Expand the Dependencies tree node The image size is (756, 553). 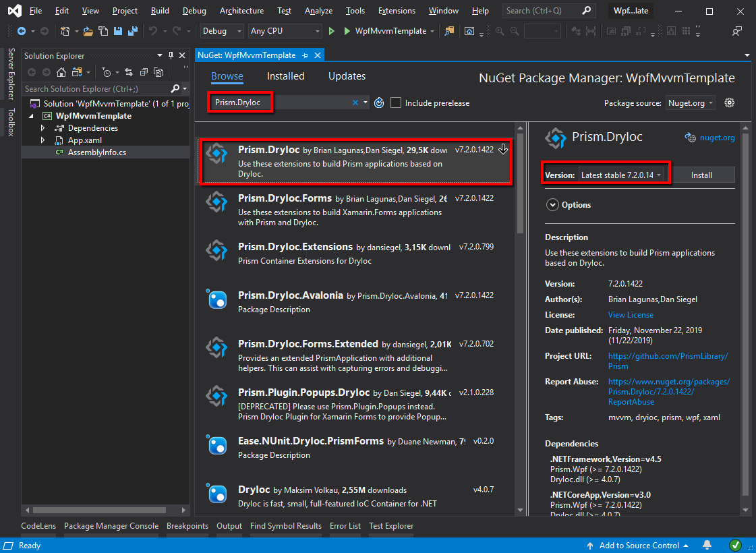pyautogui.click(x=43, y=127)
